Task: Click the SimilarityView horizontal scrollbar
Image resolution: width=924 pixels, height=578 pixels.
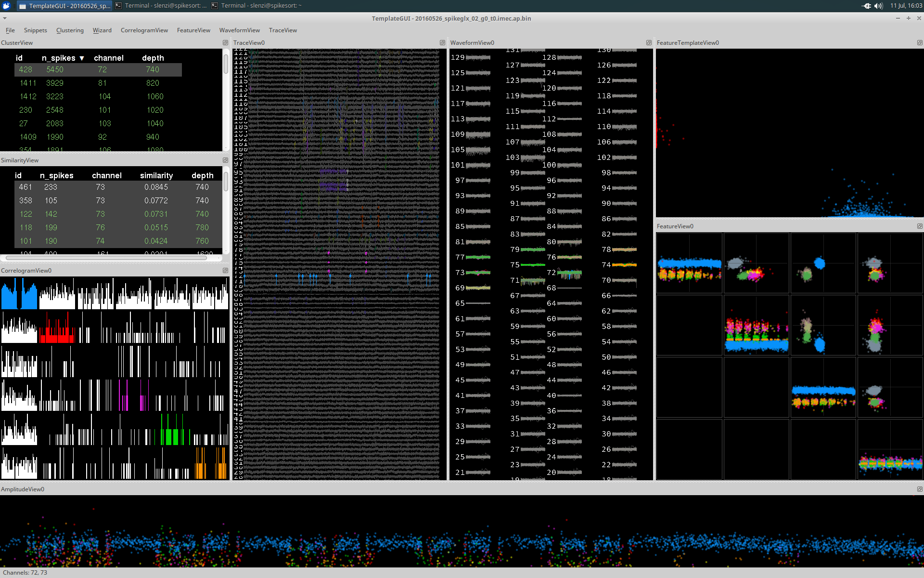Action: (x=106, y=258)
